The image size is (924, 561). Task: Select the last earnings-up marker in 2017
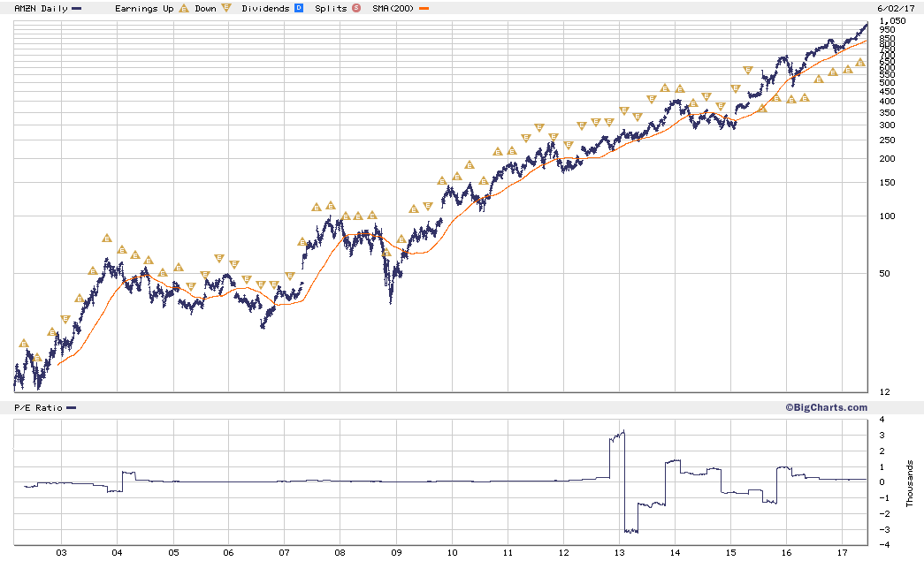[x=860, y=63]
